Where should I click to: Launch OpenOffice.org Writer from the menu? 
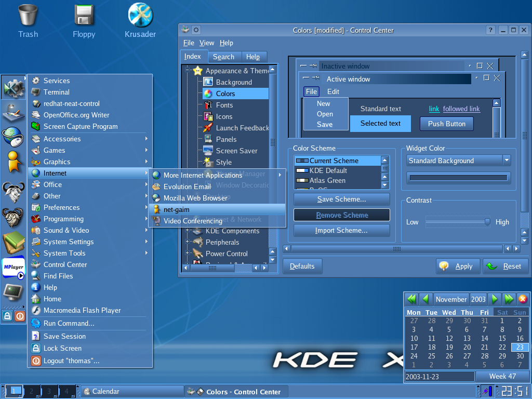pos(90,115)
